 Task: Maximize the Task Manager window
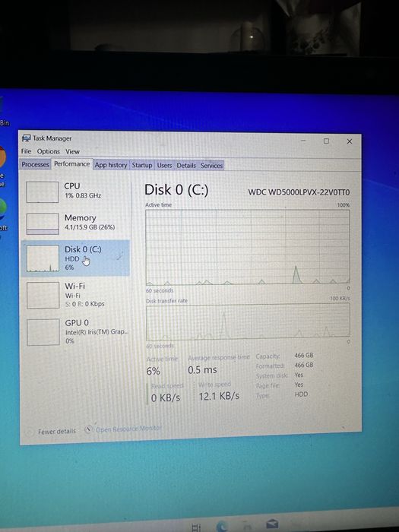(x=326, y=141)
